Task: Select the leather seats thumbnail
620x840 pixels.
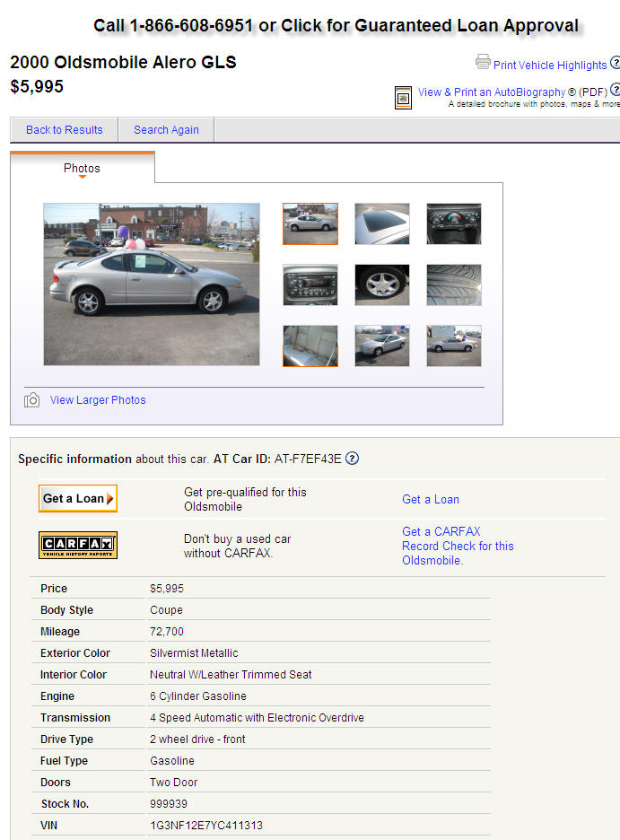Action: pyautogui.click(x=310, y=346)
